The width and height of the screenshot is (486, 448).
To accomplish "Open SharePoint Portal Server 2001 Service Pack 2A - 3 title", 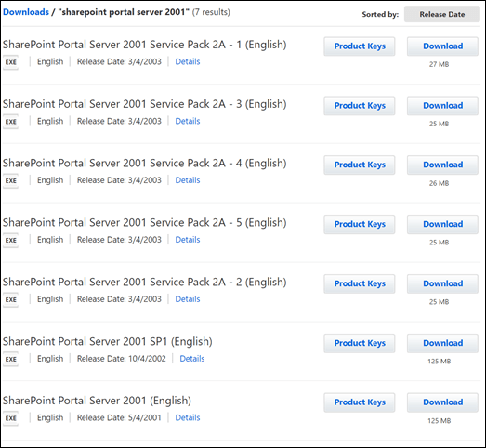I will [144, 104].
